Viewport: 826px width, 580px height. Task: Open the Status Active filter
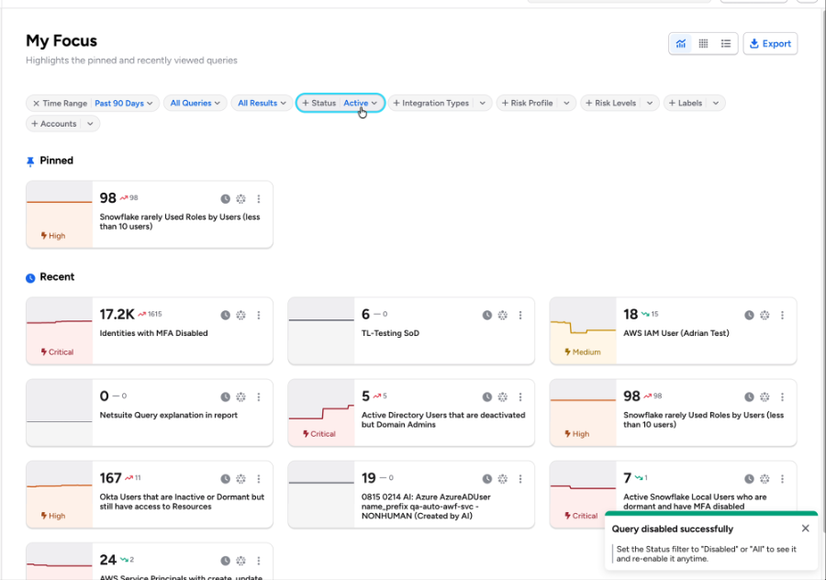(x=340, y=103)
